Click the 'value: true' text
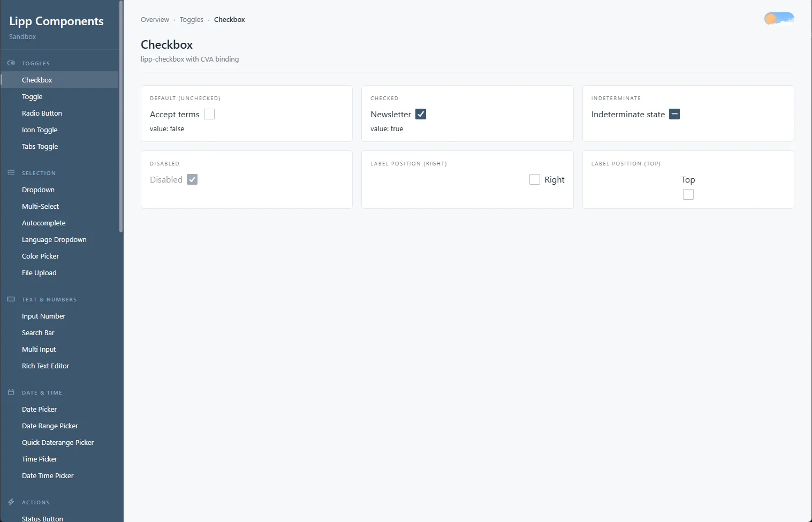The image size is (812, 522). [x=387, y=129]
